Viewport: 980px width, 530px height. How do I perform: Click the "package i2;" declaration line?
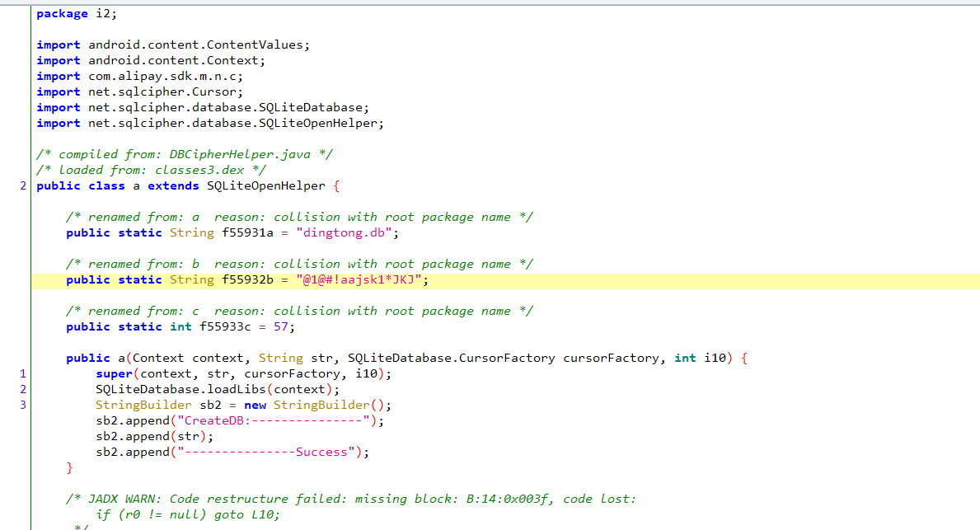click(77, 14)
